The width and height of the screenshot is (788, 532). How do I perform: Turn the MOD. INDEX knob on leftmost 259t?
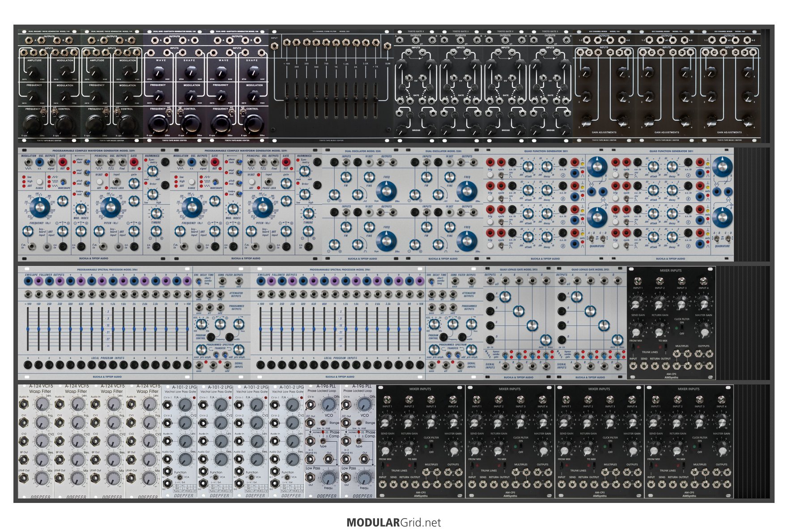click(x=81, y=208)
